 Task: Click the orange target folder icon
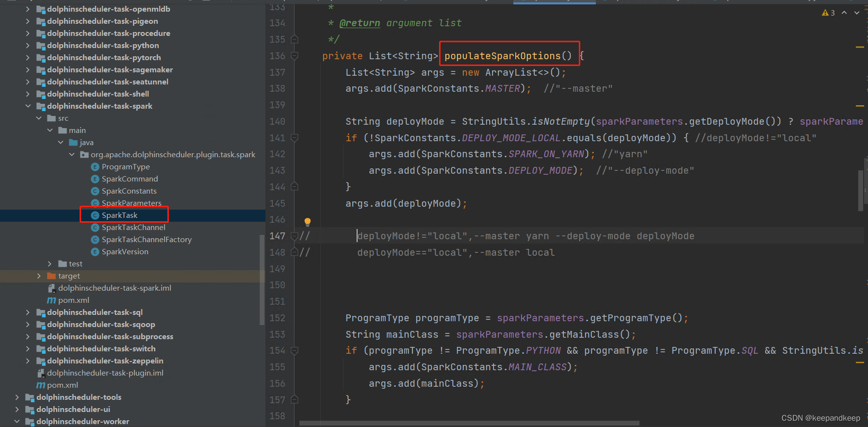point(51,276)
